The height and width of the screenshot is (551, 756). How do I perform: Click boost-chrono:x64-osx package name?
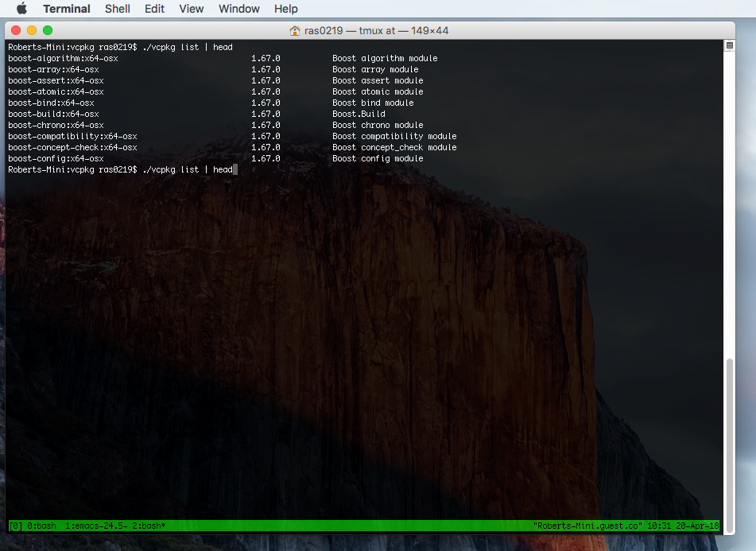click(56, 125)
